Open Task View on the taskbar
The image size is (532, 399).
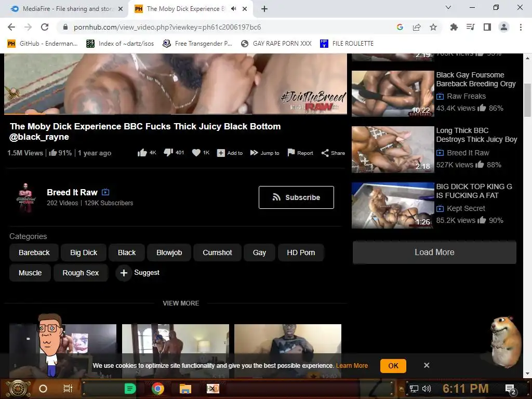[x=68, y=389]
